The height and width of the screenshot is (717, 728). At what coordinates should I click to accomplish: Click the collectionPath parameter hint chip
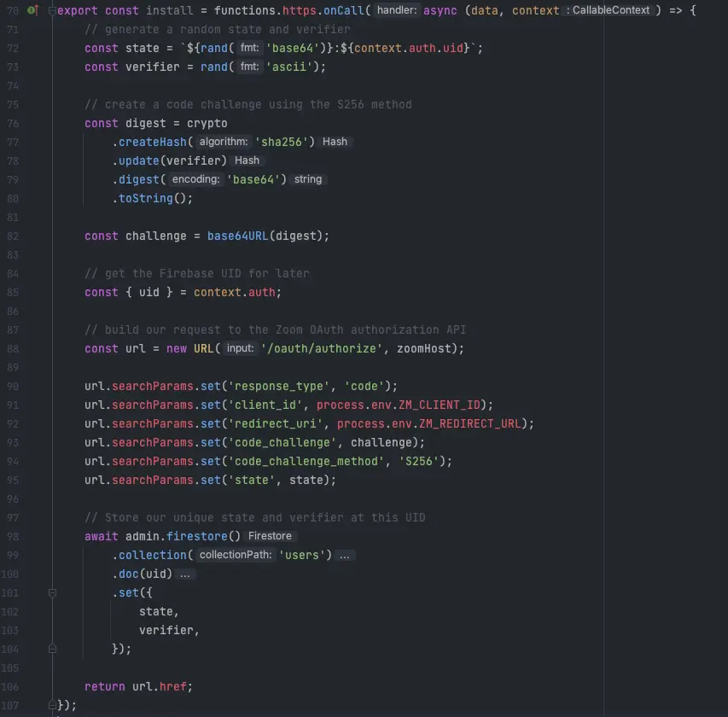click(235, 554)
